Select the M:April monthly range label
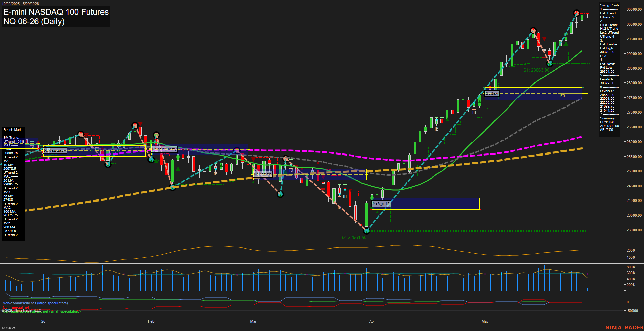The height and width of the screenshot is (331, 644). pos(381,204)
